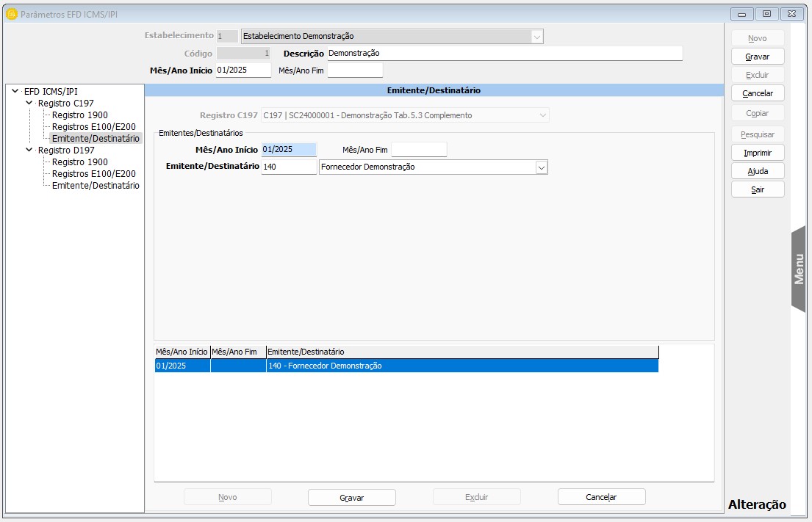Screen dimensions: 812x522
Task: Click the bottom Cancelar button
Action: (x=601, y=497)
